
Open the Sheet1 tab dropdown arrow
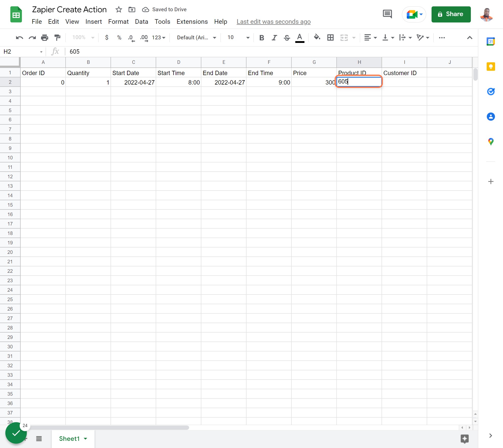[85, 439]
